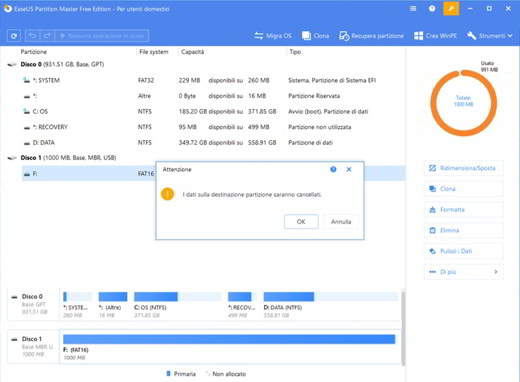Screen dimensions: 520x382
Task: Click the disk map vertical scrollbar
Action: pos(403,328)
